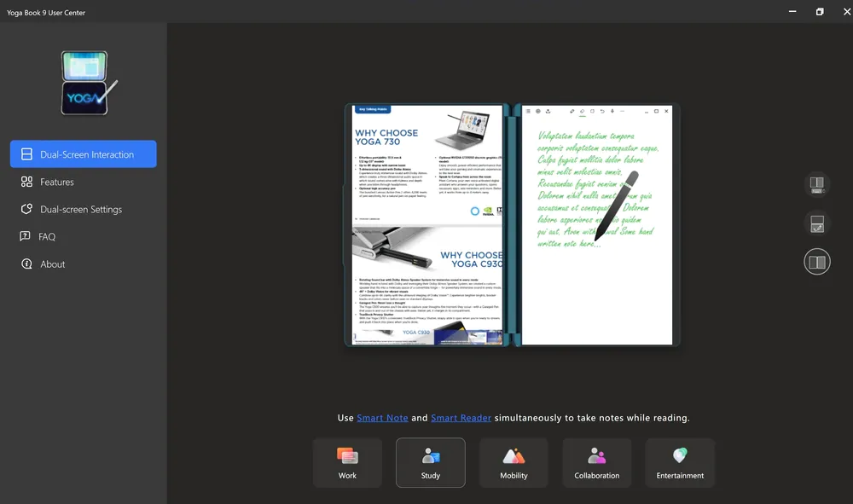Select the Entertainment scenario
This screenshot has width=853, height=504.
tap(680, 463)
